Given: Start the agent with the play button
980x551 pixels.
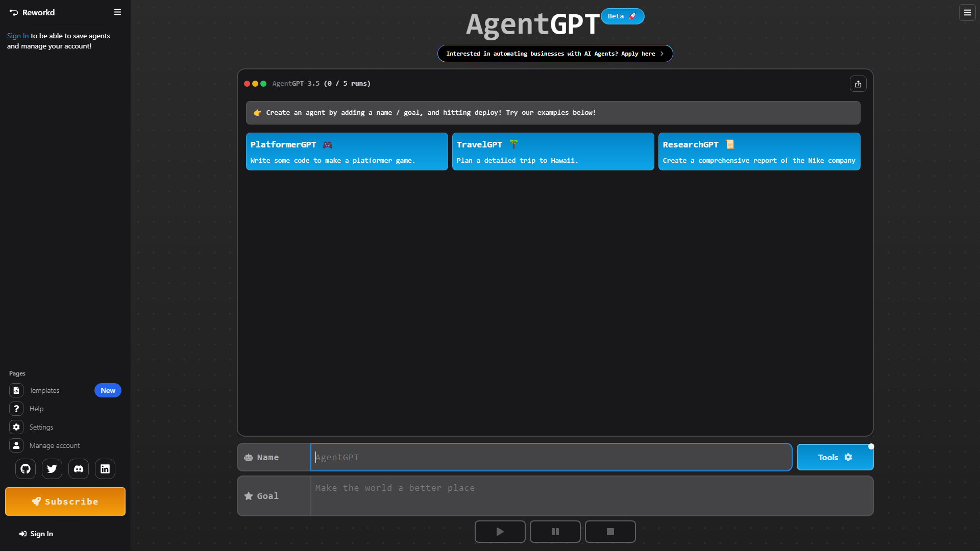Looking at the screenshot, I should point(500,532).
